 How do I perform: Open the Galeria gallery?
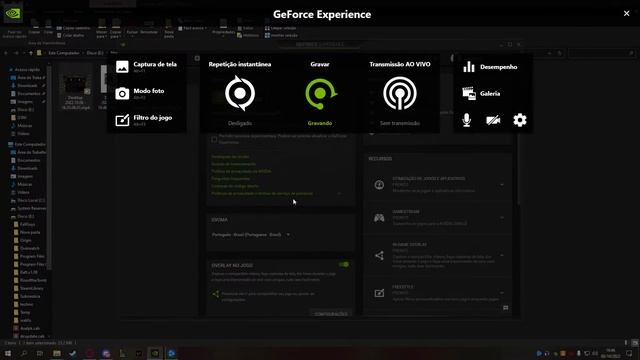coord(482,93)
